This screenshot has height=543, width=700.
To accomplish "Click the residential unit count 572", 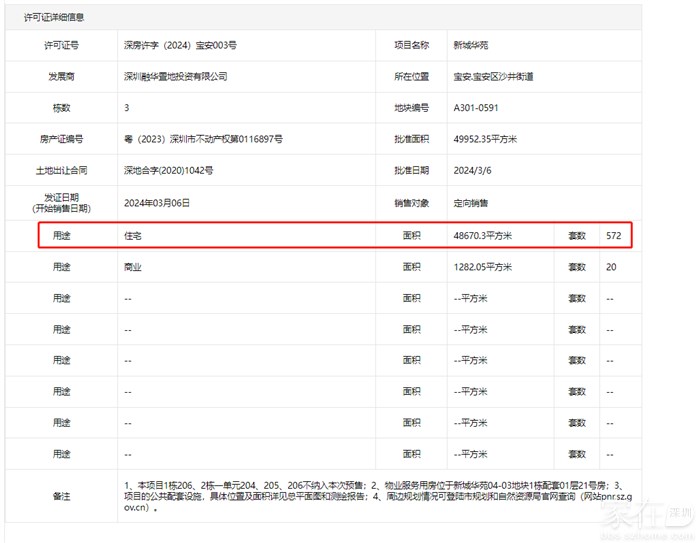I will (x=613, y=236).
